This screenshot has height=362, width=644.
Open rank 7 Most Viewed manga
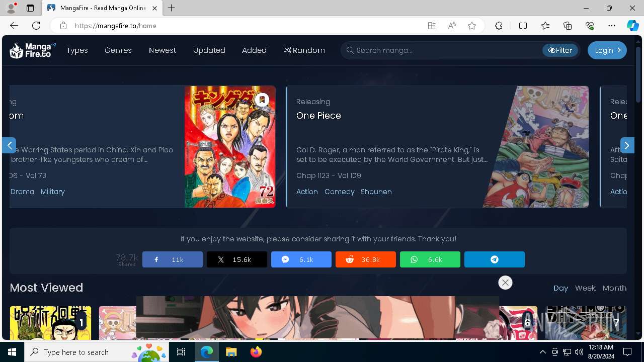[x=586, y=322]
